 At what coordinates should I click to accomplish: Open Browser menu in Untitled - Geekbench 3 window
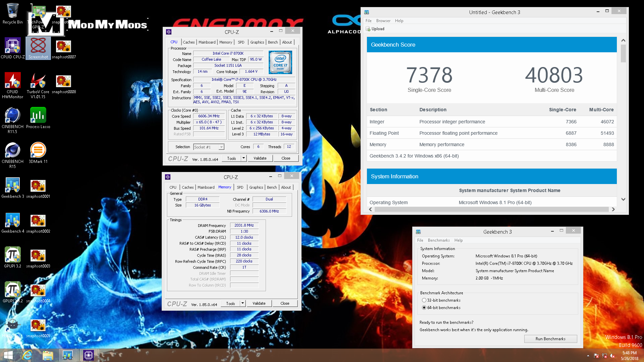(383, 21)
